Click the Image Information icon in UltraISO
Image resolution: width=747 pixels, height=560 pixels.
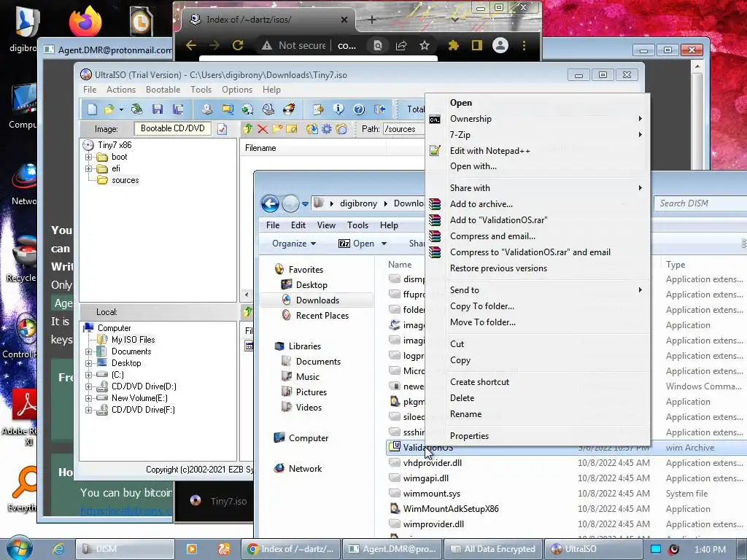coord(338,109)
